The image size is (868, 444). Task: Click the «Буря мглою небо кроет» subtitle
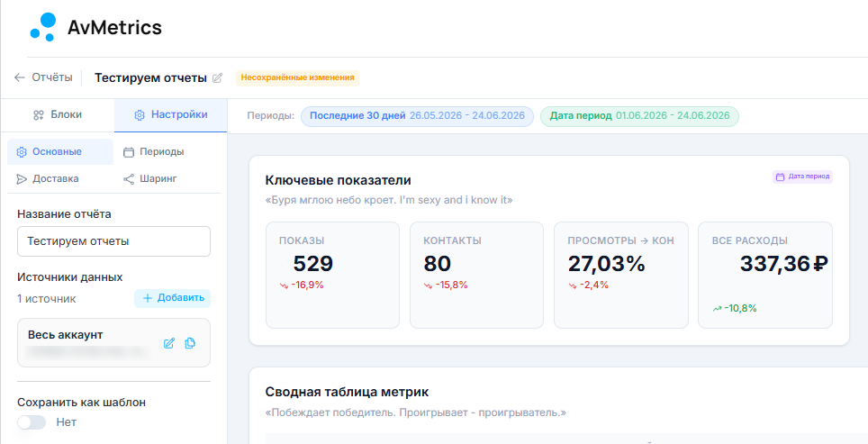coord(389,200)
